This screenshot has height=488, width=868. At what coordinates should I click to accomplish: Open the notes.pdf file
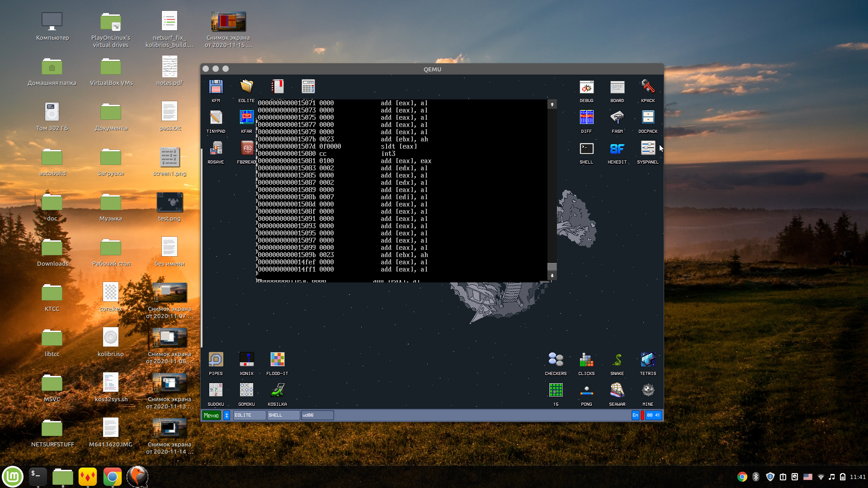pyautogui.click(x=170, y=71)
